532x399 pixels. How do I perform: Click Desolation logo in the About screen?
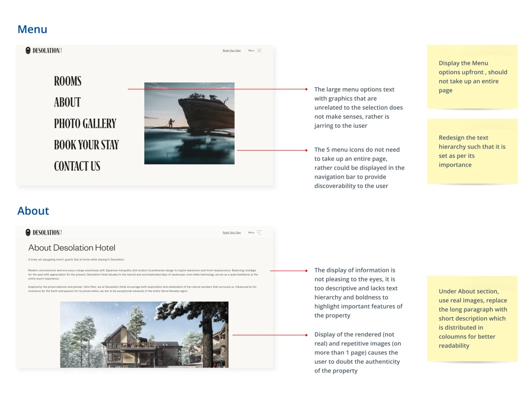pyautogui.click(x=44, y=232)
